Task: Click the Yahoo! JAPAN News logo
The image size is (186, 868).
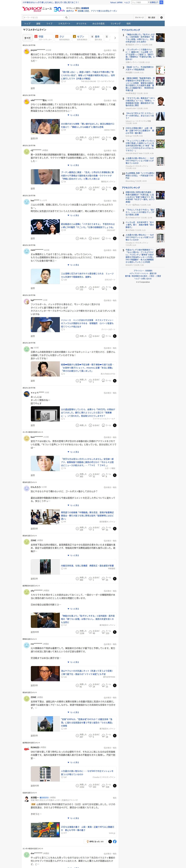Action: (x=37, y=9)
